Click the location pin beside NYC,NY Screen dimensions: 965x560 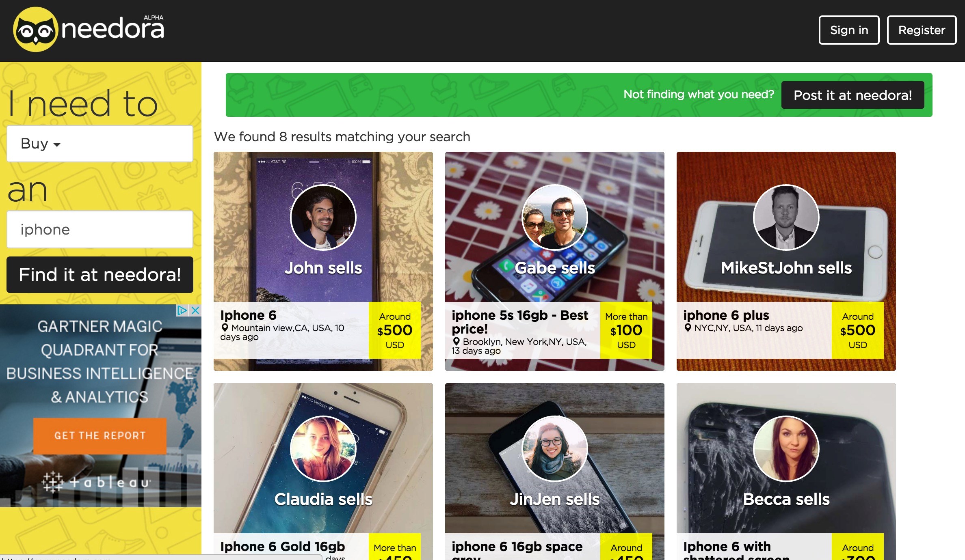point(688,327)
